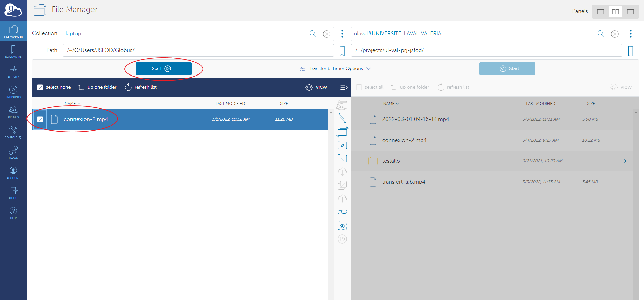The image size is (644, 300).
Task: Open Bookmarks in sidebar
Action: point(13,52)
